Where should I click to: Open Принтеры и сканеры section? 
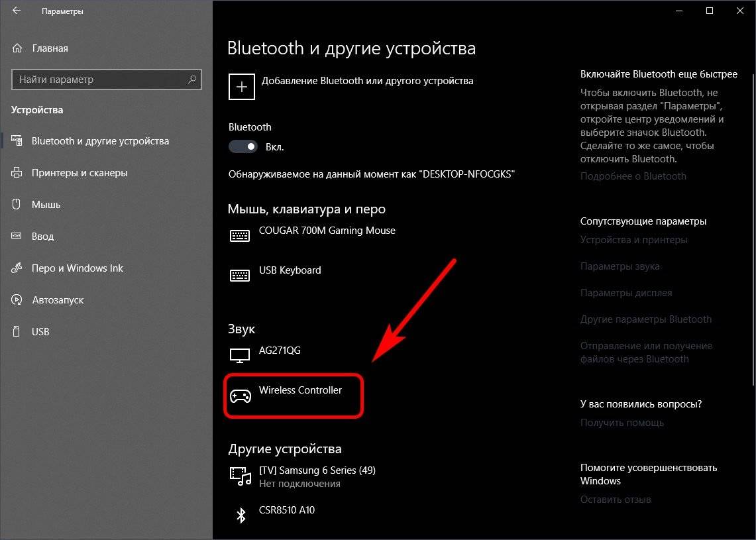click(x=80, y=173)
